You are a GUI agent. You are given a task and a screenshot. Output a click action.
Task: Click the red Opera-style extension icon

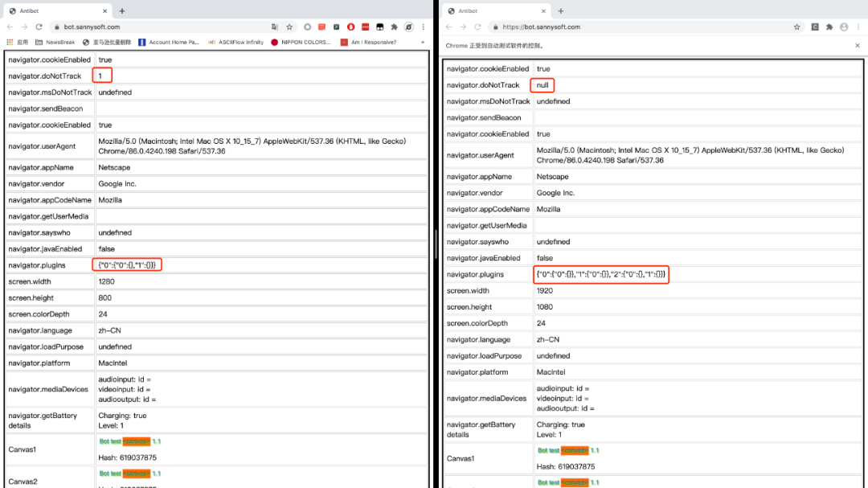coord(351,27)
